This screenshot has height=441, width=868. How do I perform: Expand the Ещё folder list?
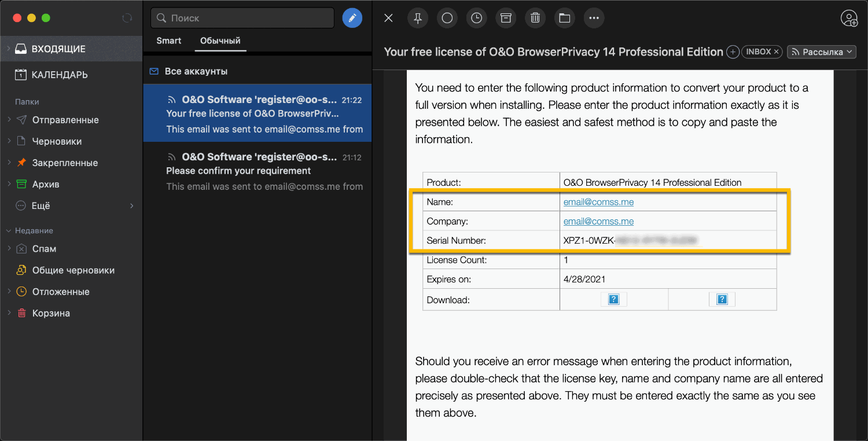(132, 206)
